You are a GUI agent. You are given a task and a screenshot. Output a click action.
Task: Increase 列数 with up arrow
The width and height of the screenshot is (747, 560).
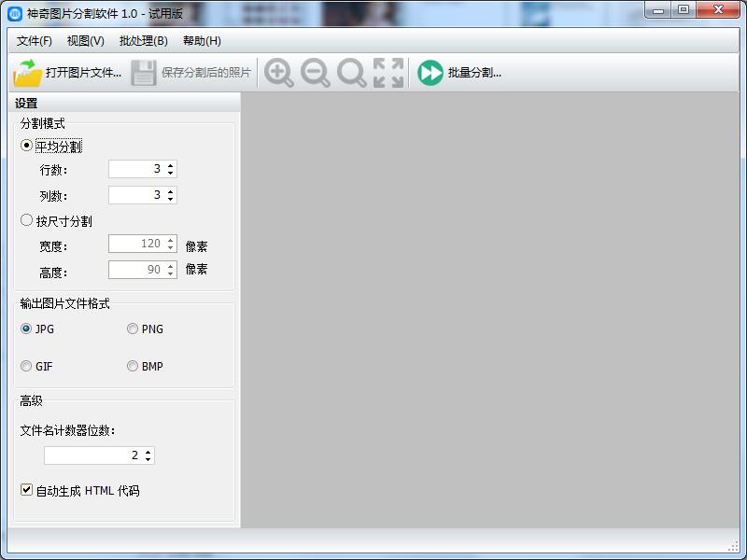click(171, 191)
